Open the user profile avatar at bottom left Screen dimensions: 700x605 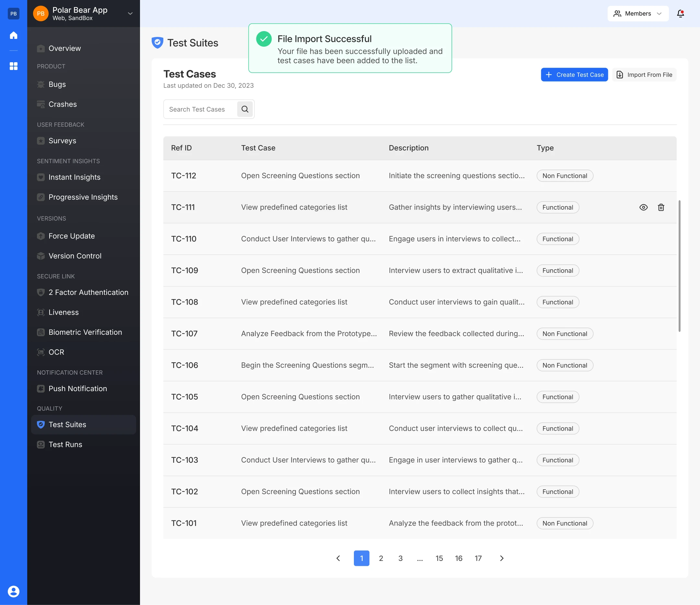14,591
